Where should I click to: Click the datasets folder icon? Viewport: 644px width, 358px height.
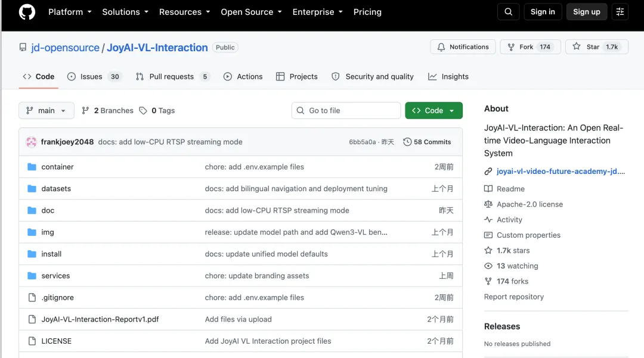pyautogui.click(x=32, y=189)
